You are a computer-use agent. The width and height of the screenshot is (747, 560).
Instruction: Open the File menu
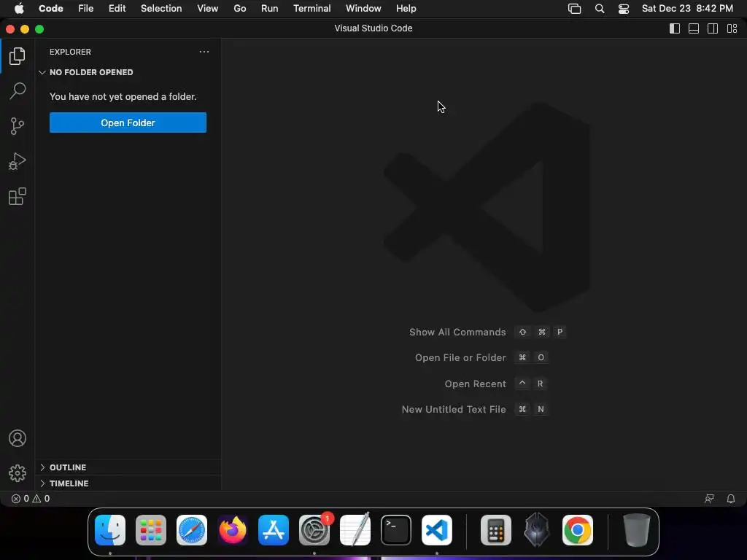tap(86, 9)
